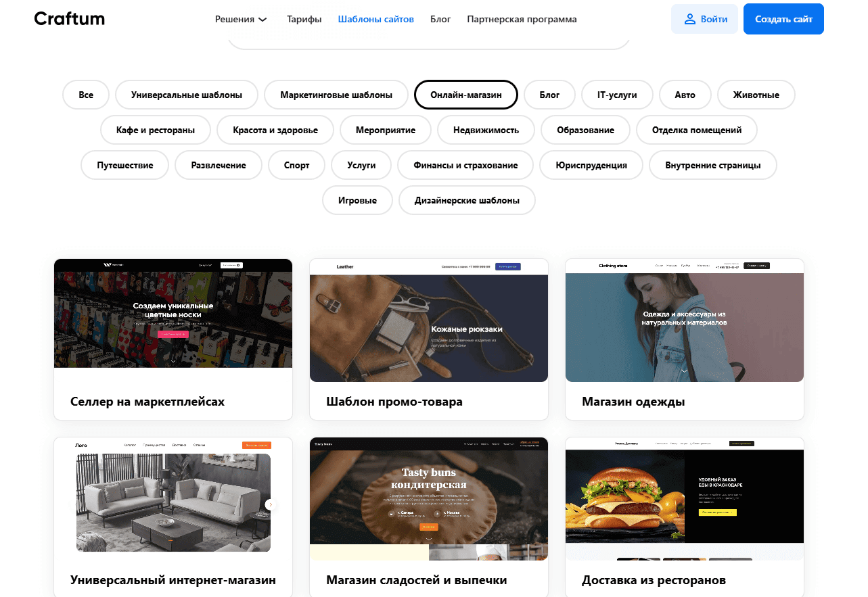
Task: Click the Craftum logo
Action: [69, 19]
